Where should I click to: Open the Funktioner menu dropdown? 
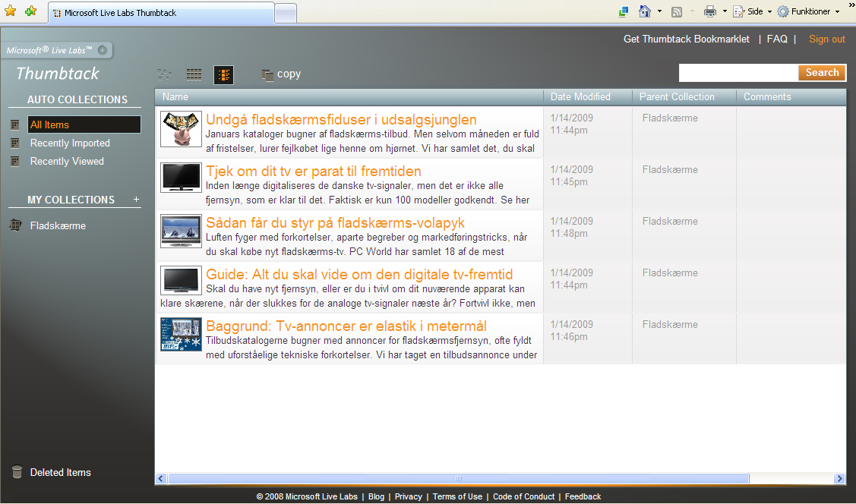(x=808, y=11)
